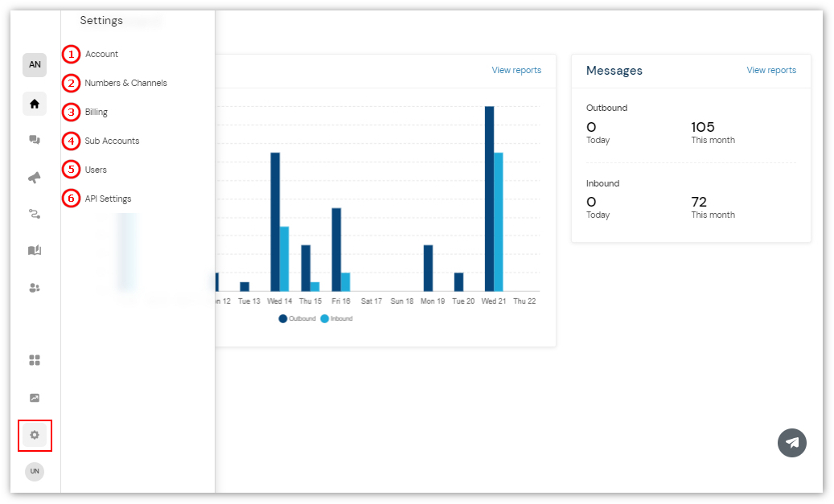Open the Flows connector icon in sidebar

point(35,213)
